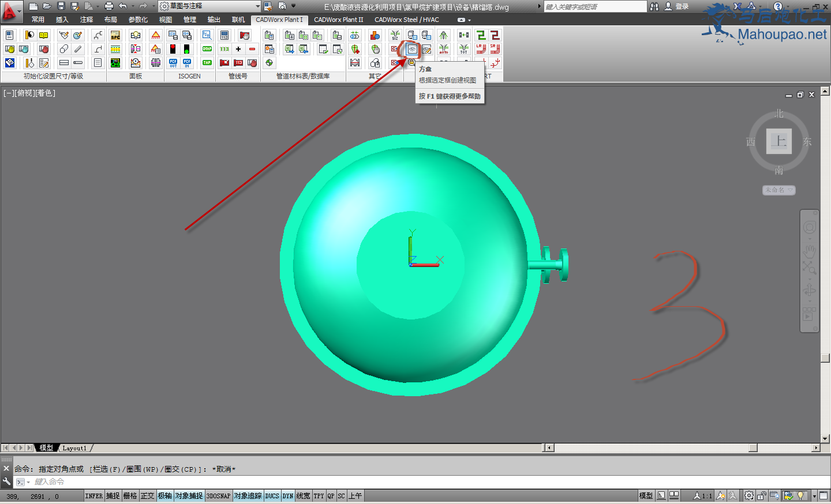Click the PCF IN icon in ISOGEN panel
This screenshot has width=831, height=504.
pos(187,63)
